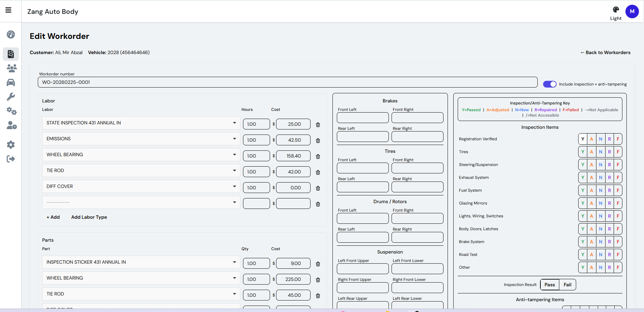Click WHEEL BEARING labor cost 158.40
The height and width of the screenshot is (312, 644).
[293, 156]
